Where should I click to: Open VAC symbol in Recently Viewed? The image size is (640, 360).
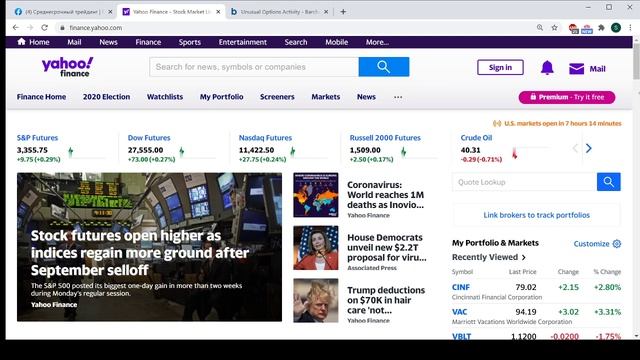[x=460, y=312]
